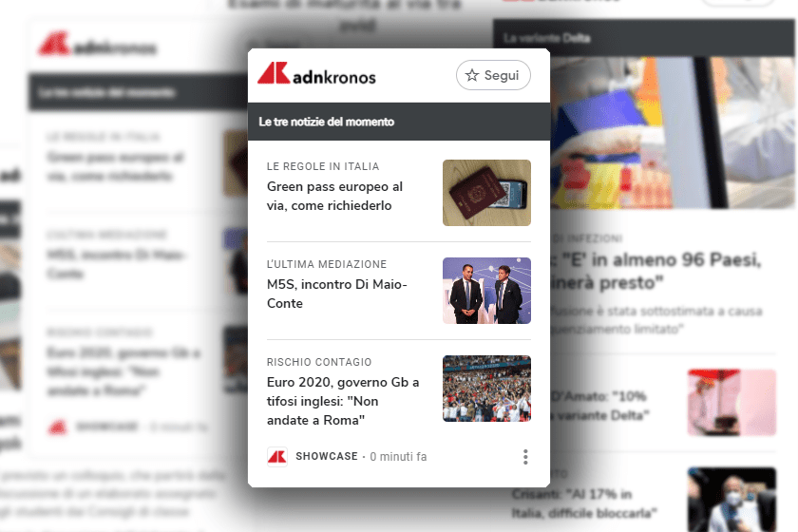This screenshot has height=532, width=798.
Task: Click the stadium fans crowd thumbnail
Action: coord(486,389)
